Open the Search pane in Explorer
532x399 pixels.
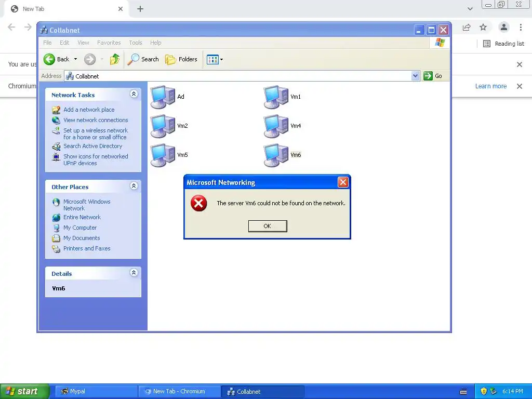tap(143, 59)
